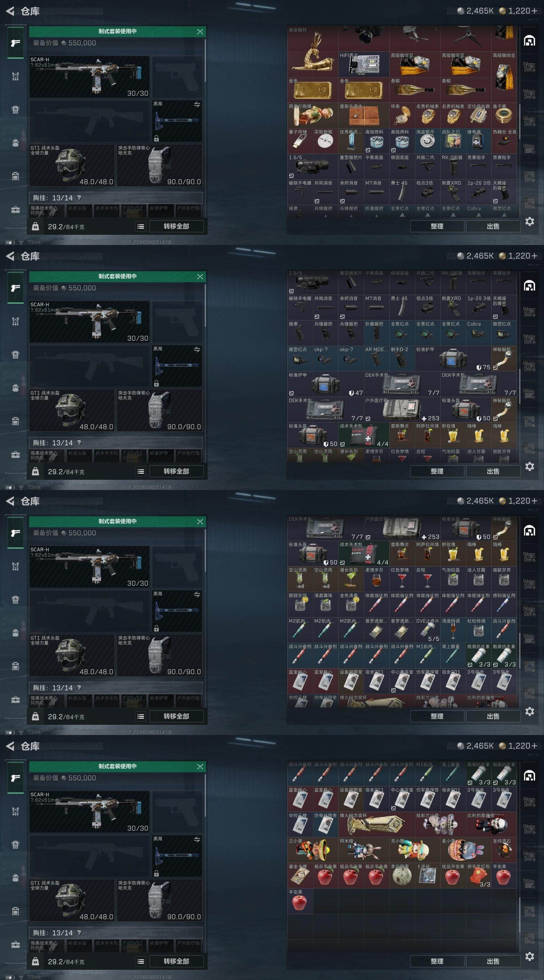This screenshot has width=544, height=980.
Task: Pick the 雷斯乐谱本 music book item
Action: coord(363,115)
